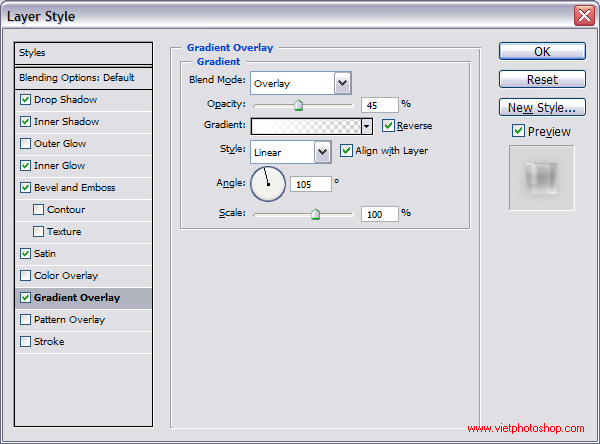Click the New Style button

pos(542,107)
